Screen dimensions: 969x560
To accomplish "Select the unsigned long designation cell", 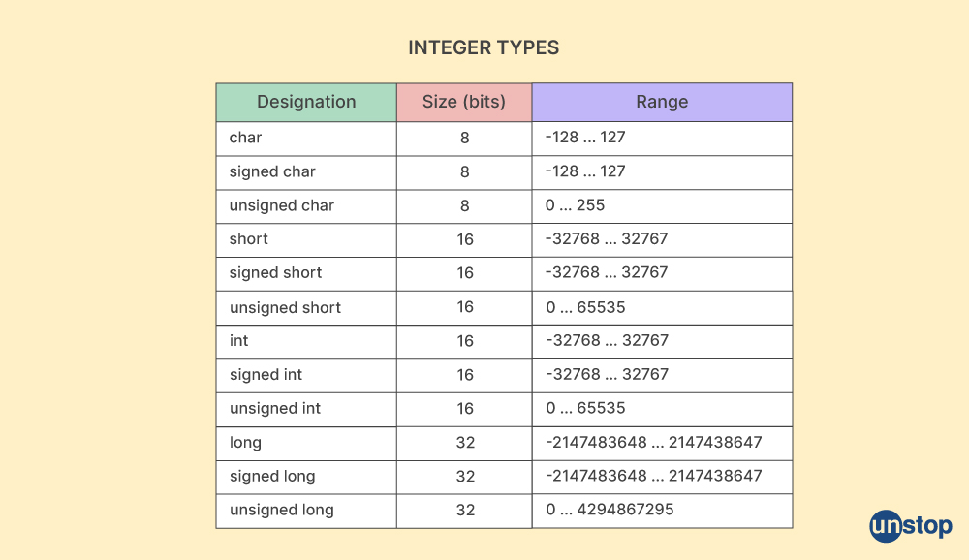I will [x=306, y=512].
